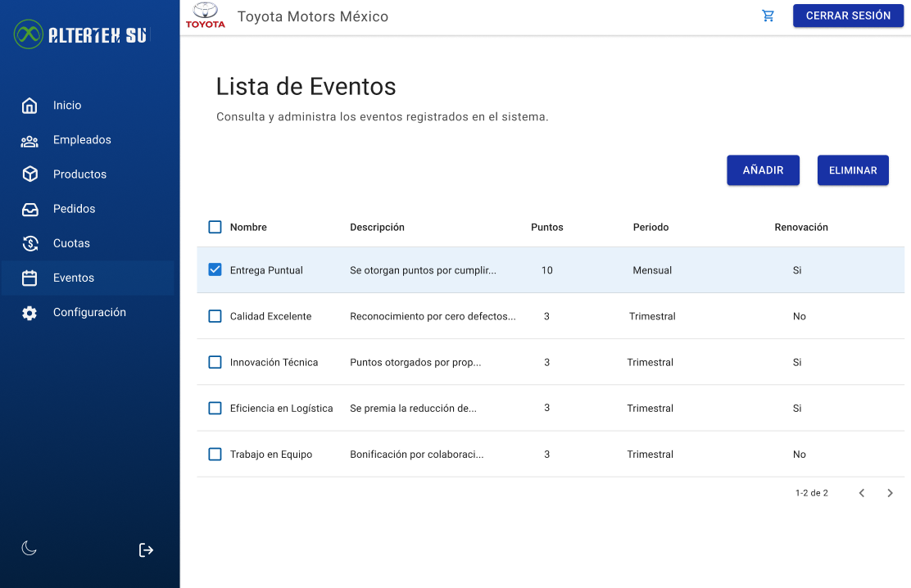The image size is (911, 588).
Task: Go to previous page of table
Action: [x=862, y=493]
